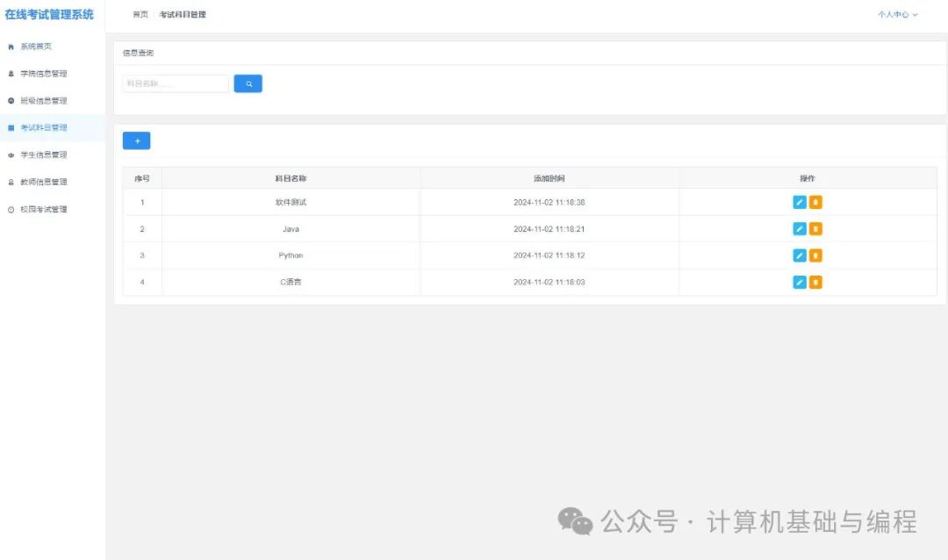The width and height of the screenshot is (948, 560).
Task: Delete the Java subject via trash icon
Action: [x=816, y=228]
